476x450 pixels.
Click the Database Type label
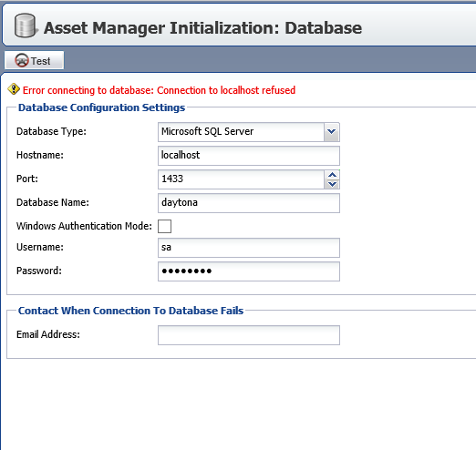click(x=51, y=131)
